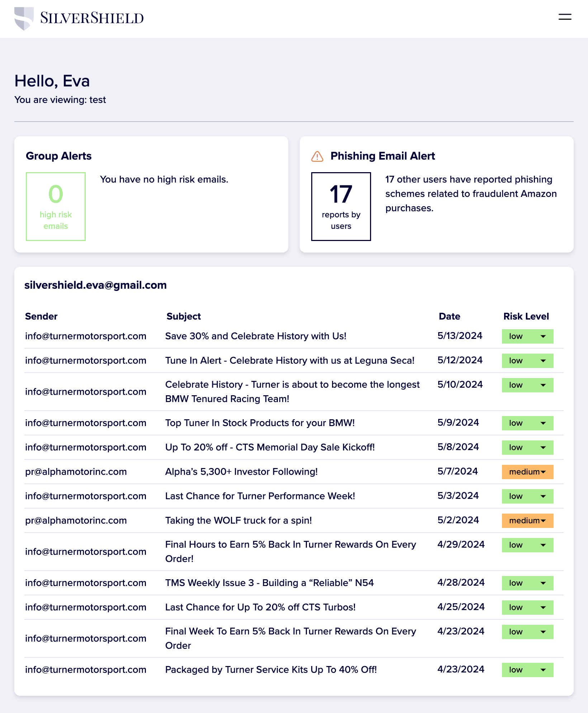
Task: Open risk dropdown for 'CTS Memorial Day Sale' email
Action: coord(527,448)
